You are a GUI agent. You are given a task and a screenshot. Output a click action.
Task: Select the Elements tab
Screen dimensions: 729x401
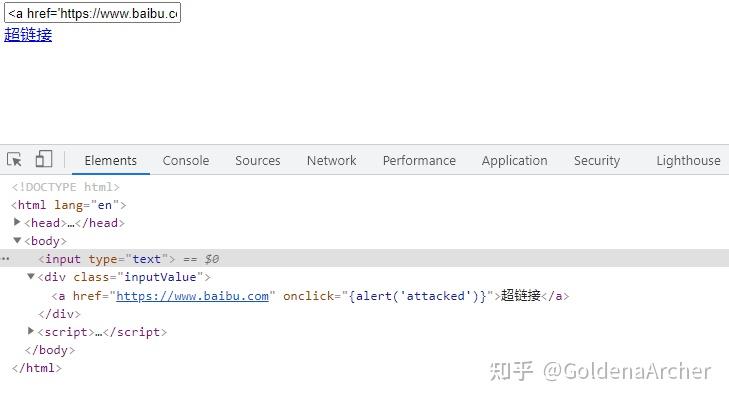(111, 161)
